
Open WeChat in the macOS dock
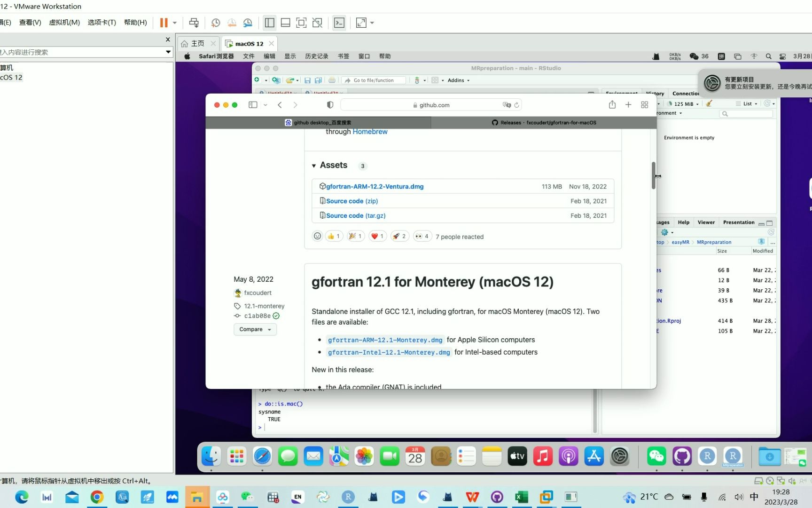pyautogui.click(x=656, y=456)
